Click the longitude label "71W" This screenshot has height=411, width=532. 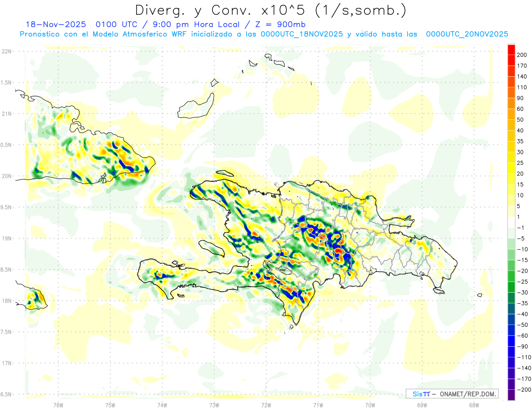(x=318, y=405)
